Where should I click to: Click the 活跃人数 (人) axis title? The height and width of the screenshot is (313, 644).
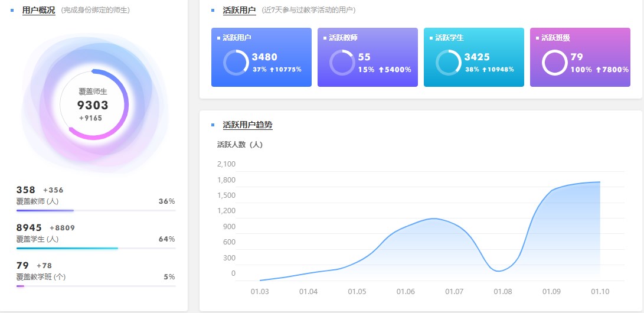click(240, 145)
